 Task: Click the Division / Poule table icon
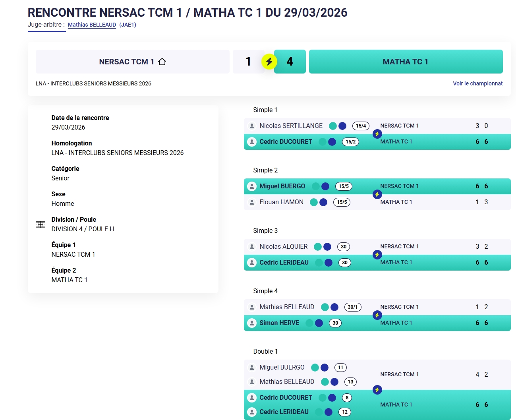coord(41,225)
